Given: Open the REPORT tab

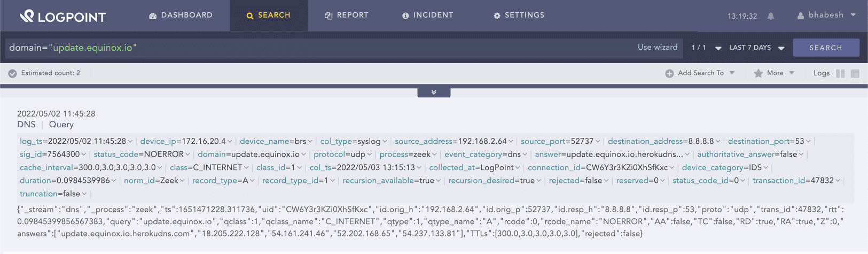Looking at the screenshot, I should click(347, 16).
